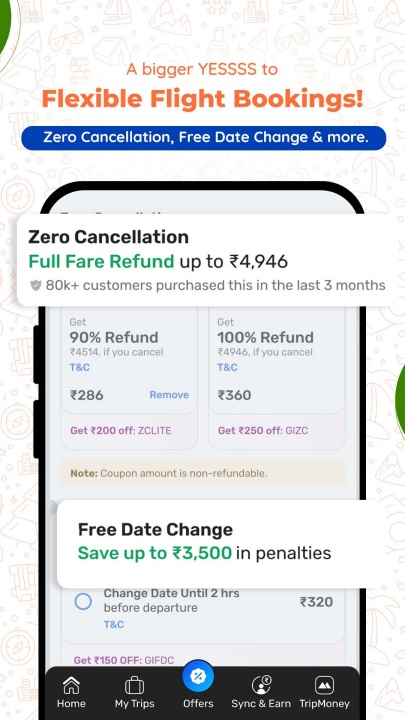Select the 100% Refund card
405x720 pixels.
pos(276,360)
